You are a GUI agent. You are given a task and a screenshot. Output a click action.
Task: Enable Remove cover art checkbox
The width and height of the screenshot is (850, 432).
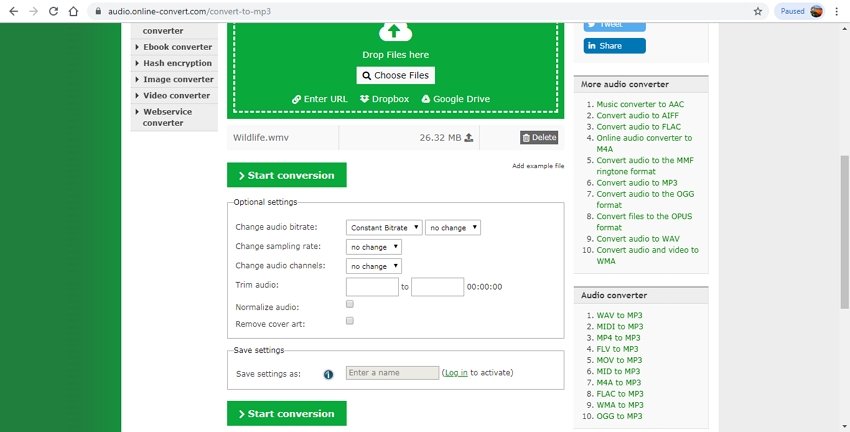point(350,321)
